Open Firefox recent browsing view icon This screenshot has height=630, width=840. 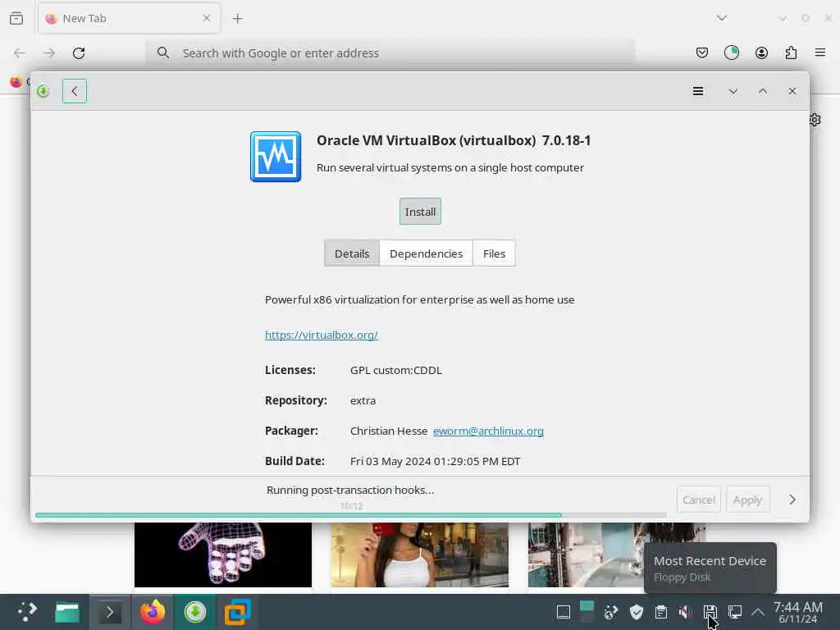pos(16,18)
